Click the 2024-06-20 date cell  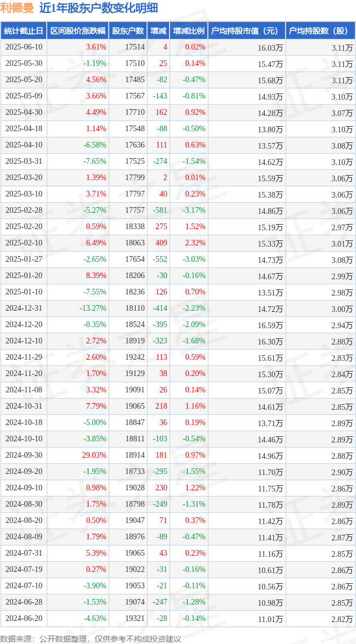[x=24, y=619]
